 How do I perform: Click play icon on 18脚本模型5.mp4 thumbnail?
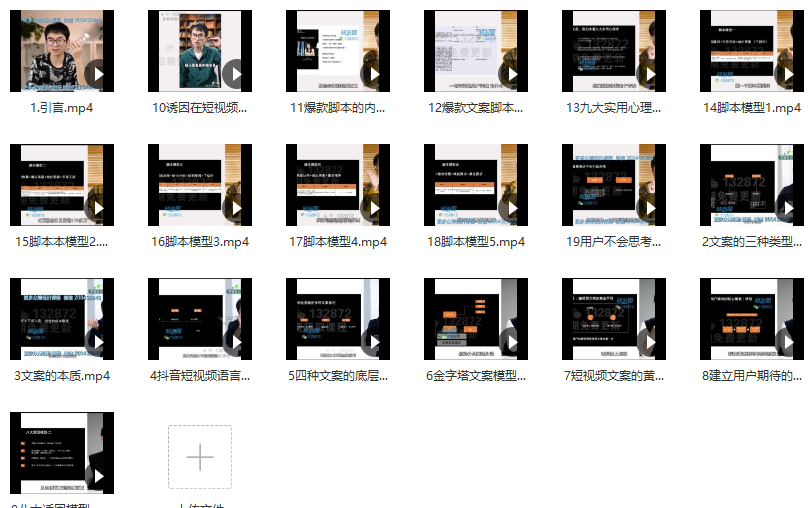tap(512, 208)
